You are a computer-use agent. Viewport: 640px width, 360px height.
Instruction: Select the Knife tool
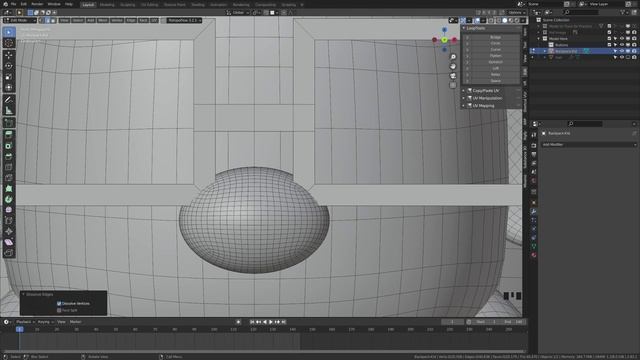click(9, 178)
